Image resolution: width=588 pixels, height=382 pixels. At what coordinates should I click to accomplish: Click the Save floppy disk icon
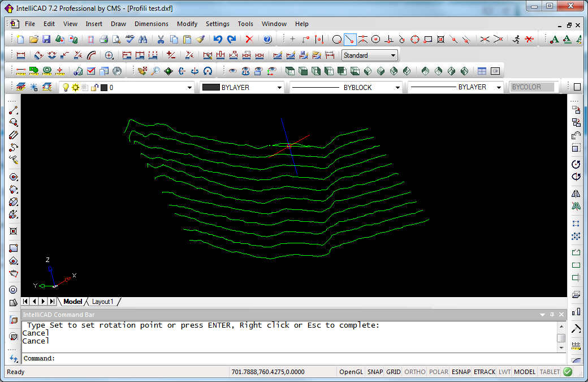(46, 39)
